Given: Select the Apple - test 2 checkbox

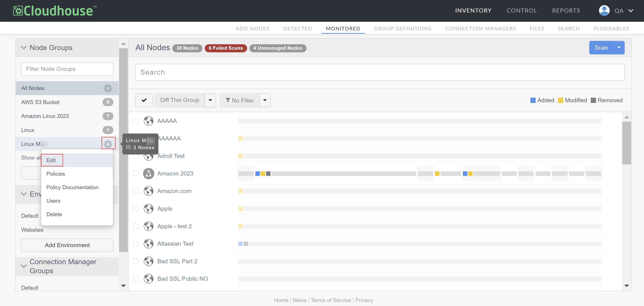Looking at the screenshot, I should pos(136,226).
